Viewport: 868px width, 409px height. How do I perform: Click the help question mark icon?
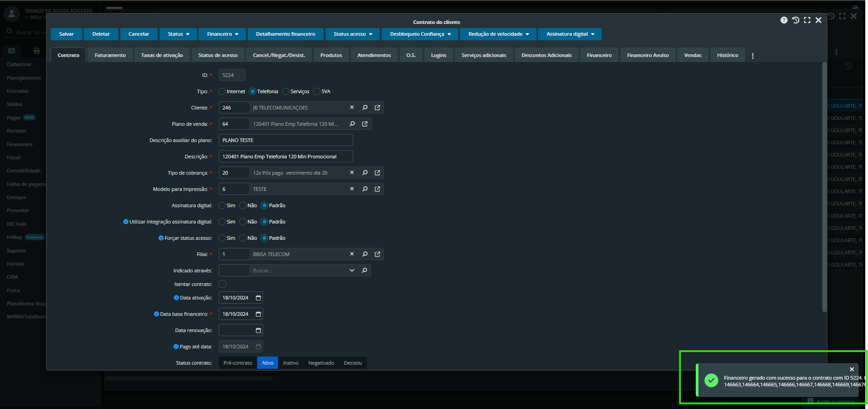pyautogui.click(x=784, y=20)
